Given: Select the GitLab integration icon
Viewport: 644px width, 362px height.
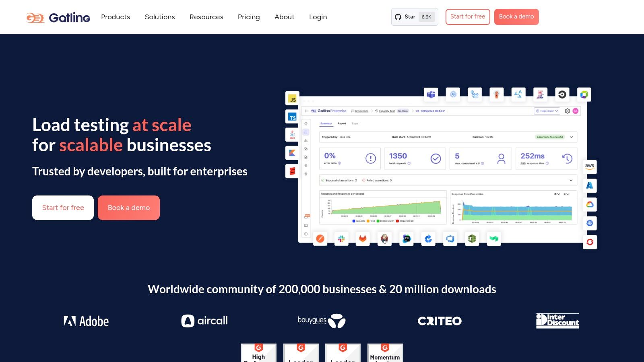Looking at the screenshot, I should click(363, 238).
